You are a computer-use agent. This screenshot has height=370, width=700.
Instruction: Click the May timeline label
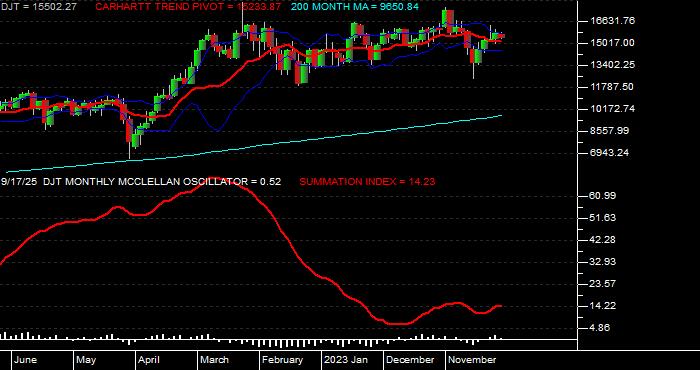tap(86, 360)
